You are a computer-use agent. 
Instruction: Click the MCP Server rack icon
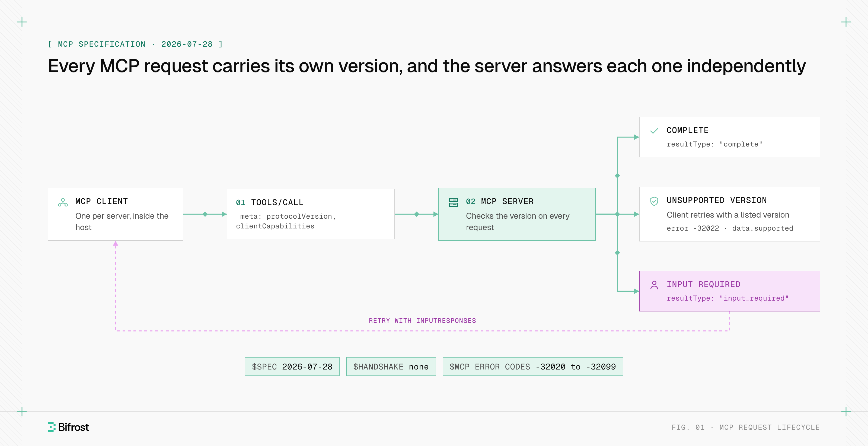point(453,202)
